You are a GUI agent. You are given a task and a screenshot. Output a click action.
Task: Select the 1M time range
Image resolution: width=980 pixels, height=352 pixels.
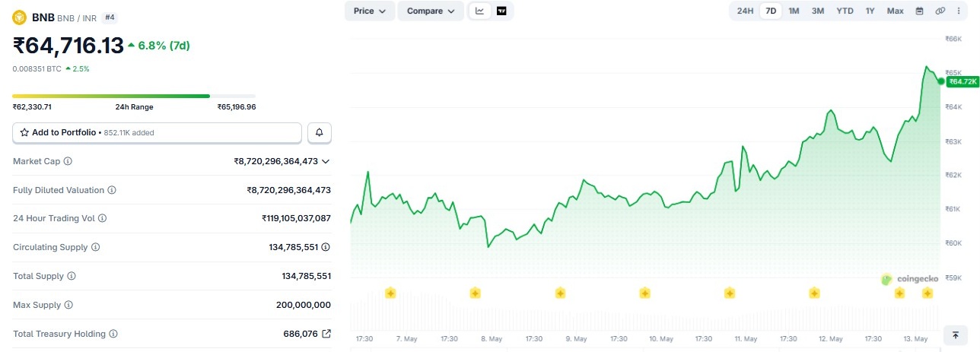pyautogui.click(x=794, y=11)
